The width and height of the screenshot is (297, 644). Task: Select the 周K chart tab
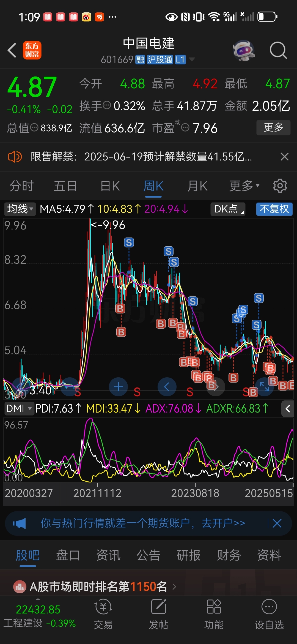(x=153, y=186)
